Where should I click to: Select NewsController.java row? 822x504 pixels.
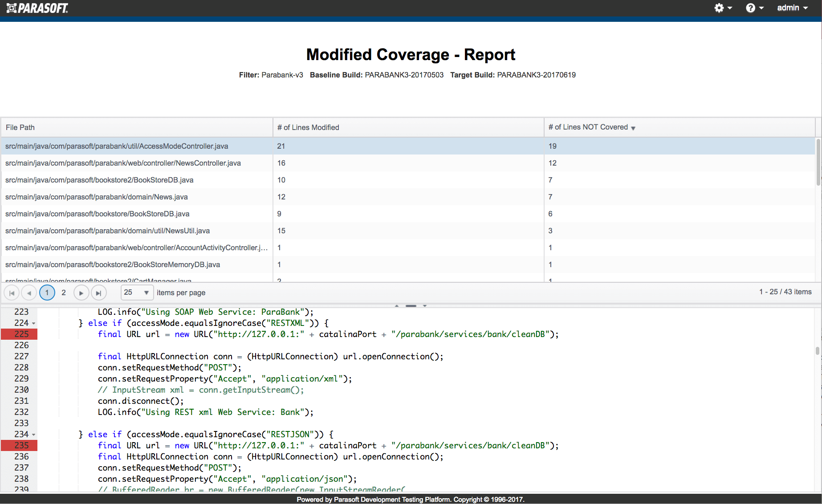pos(408,163)
